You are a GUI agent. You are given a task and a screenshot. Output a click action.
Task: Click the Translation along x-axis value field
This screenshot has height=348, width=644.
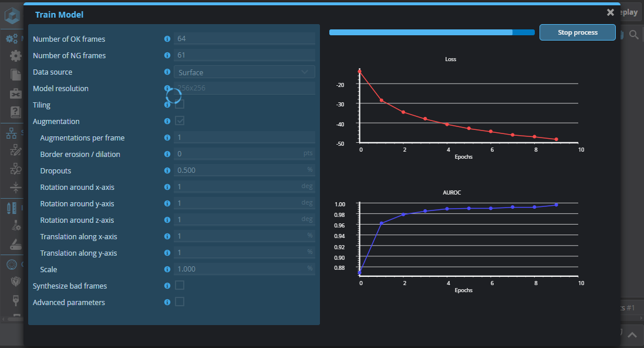click(244, 236)
